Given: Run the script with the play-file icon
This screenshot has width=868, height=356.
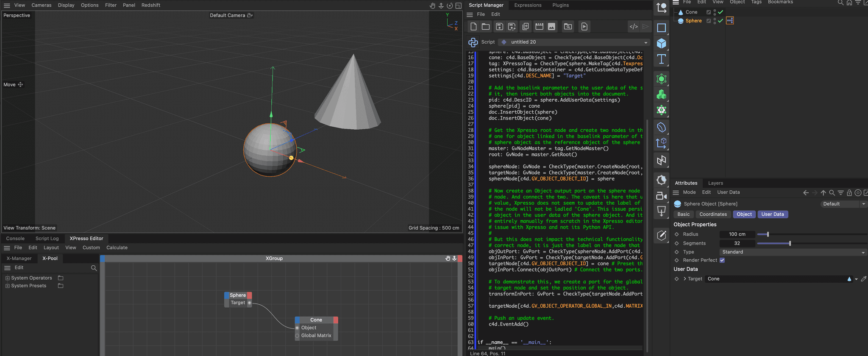Looking at the screenshot, I should point(584,27).
